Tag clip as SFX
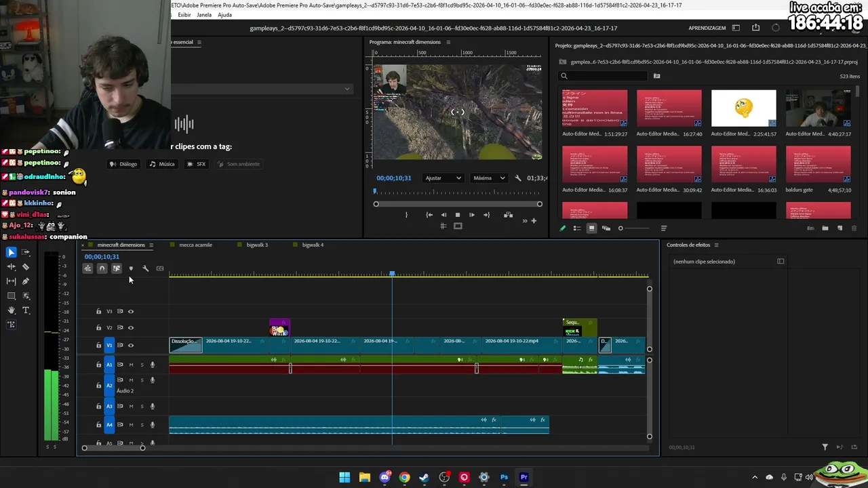The image size is (868, 488). [196, 164]
